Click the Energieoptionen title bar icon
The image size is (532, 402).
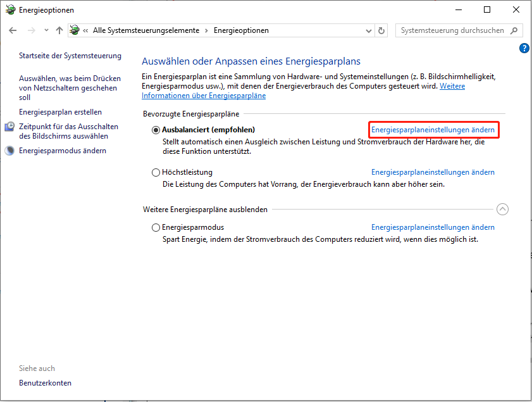11,10
